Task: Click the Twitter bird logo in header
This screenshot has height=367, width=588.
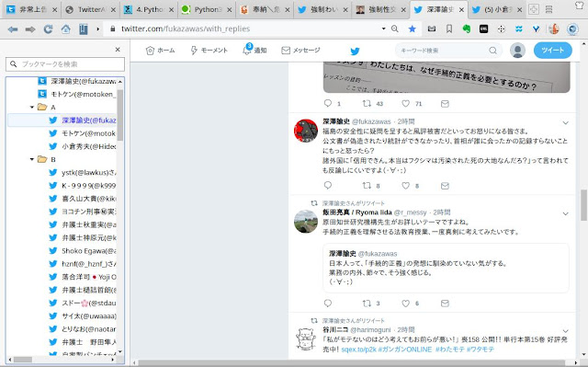Action: click(x=355, y=51)
